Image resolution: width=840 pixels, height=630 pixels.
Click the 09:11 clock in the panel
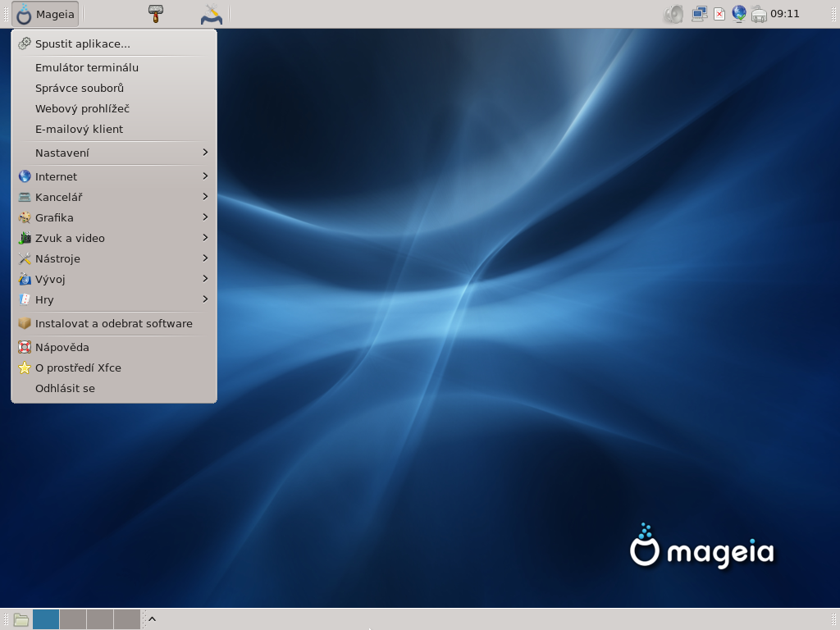785,14
